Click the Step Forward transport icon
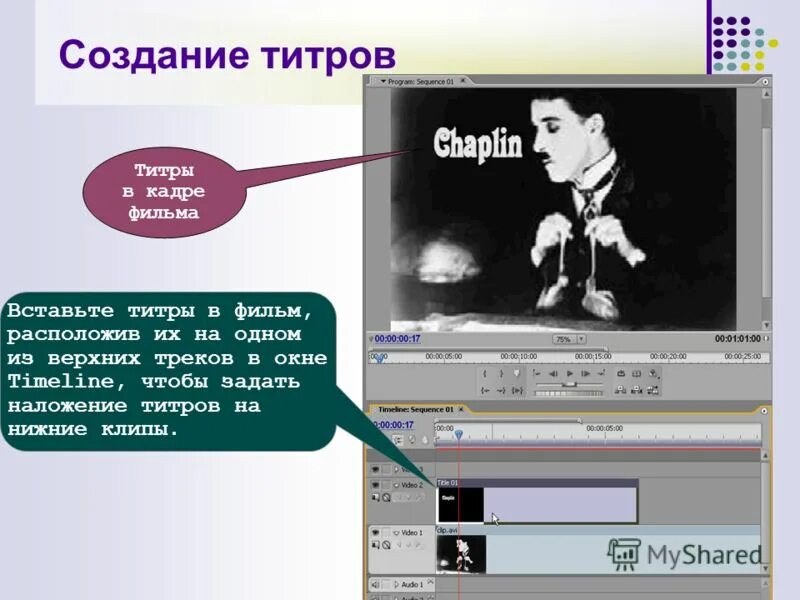 coord(585,372)
